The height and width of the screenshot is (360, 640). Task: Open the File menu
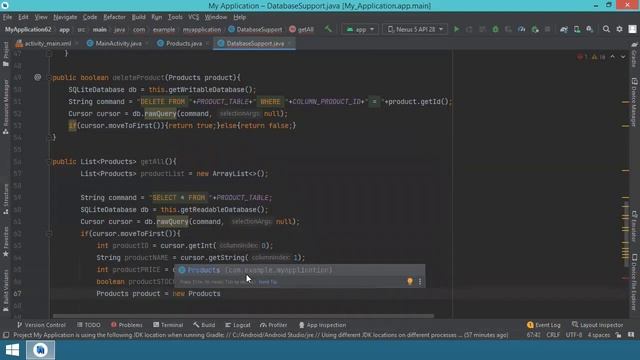click(x=7, y=17)
